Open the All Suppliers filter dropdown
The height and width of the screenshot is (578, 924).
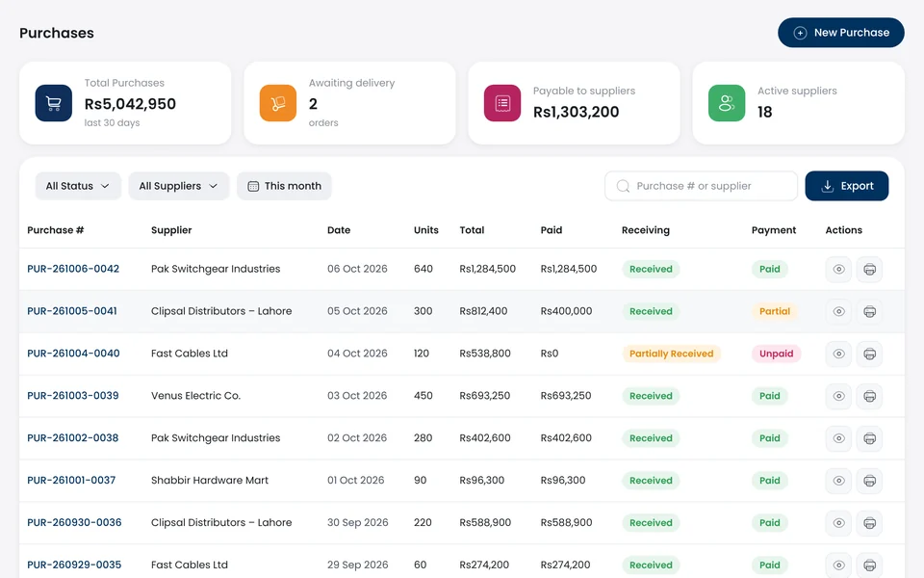coord(179,186)
